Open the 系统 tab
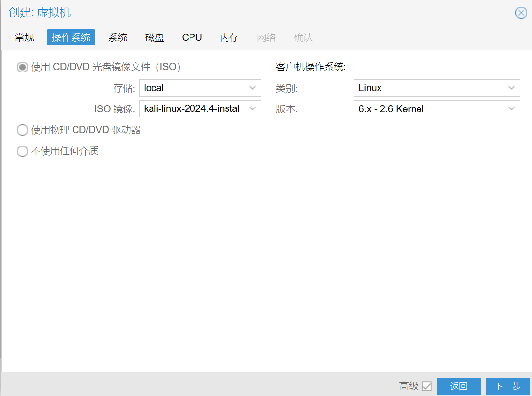 click(x=117, y=37)
